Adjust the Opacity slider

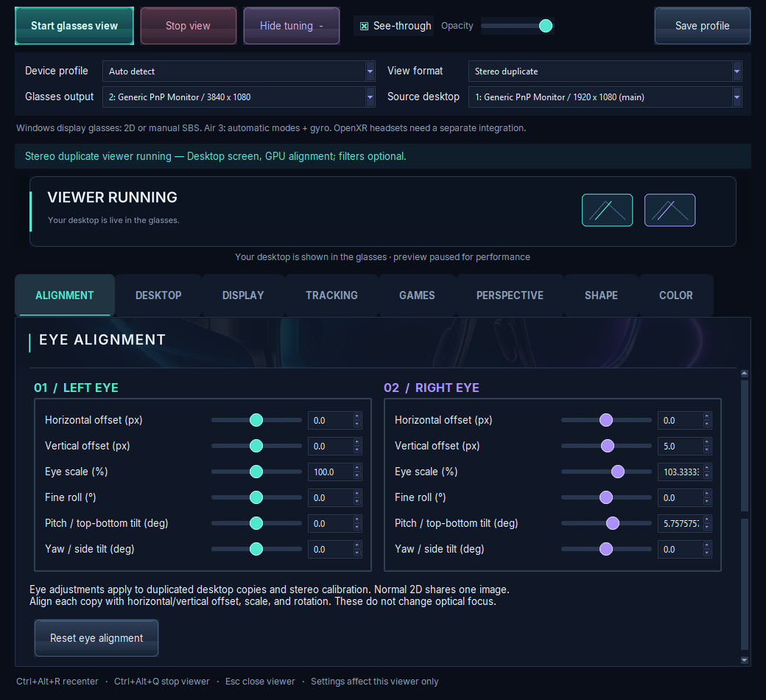click(517, 26)
